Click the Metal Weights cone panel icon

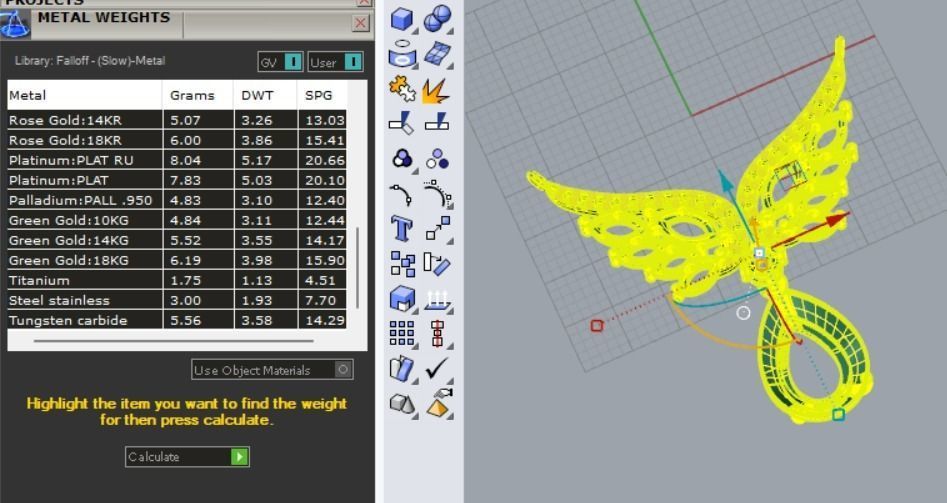(x=15, y=24)
